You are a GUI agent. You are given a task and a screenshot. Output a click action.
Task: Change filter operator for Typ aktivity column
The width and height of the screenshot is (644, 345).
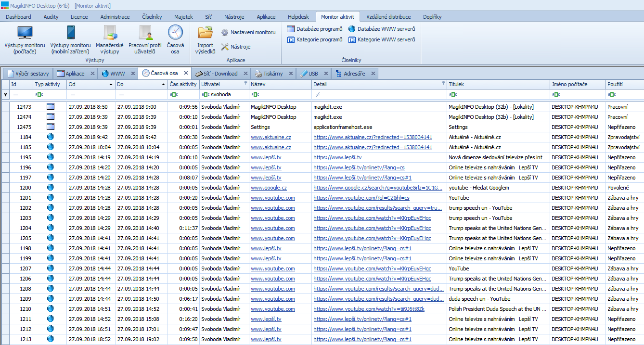(39, 94)
